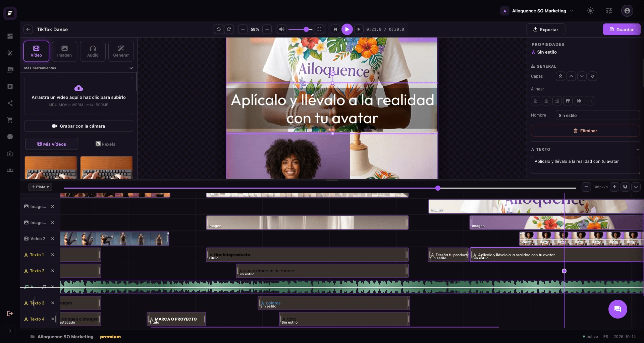Viewport: 644px width, 343px height.
Task: Open the Pista add track dropdown
Action: click(40, 187)
